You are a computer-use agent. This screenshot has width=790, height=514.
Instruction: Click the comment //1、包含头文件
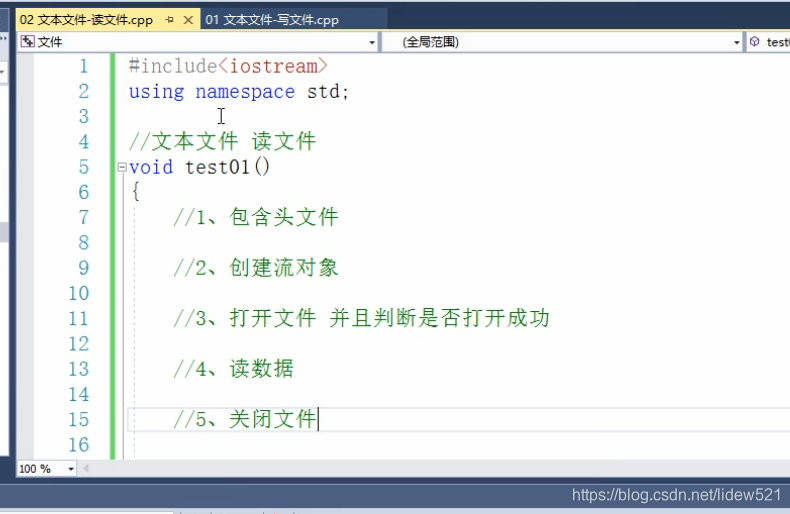pos(255,217)
